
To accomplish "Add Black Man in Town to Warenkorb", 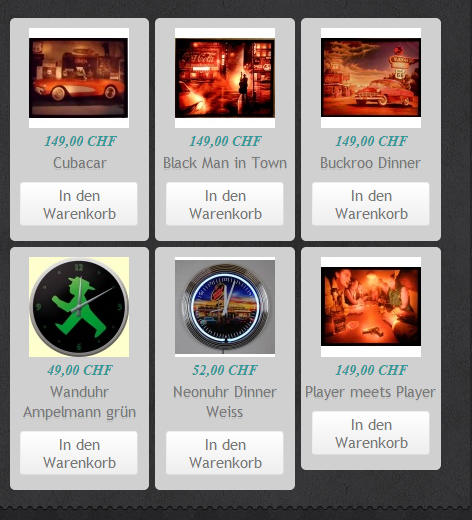I will point(225,204).
